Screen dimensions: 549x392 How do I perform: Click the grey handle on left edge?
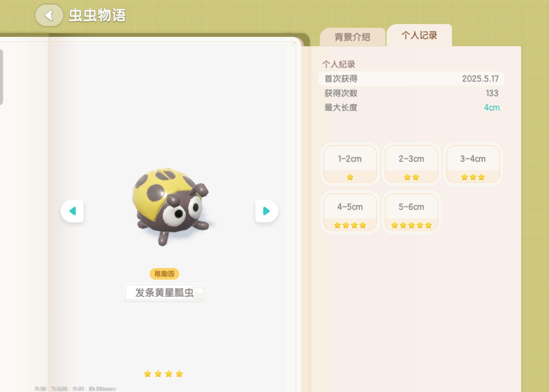[x=1, y=77]
